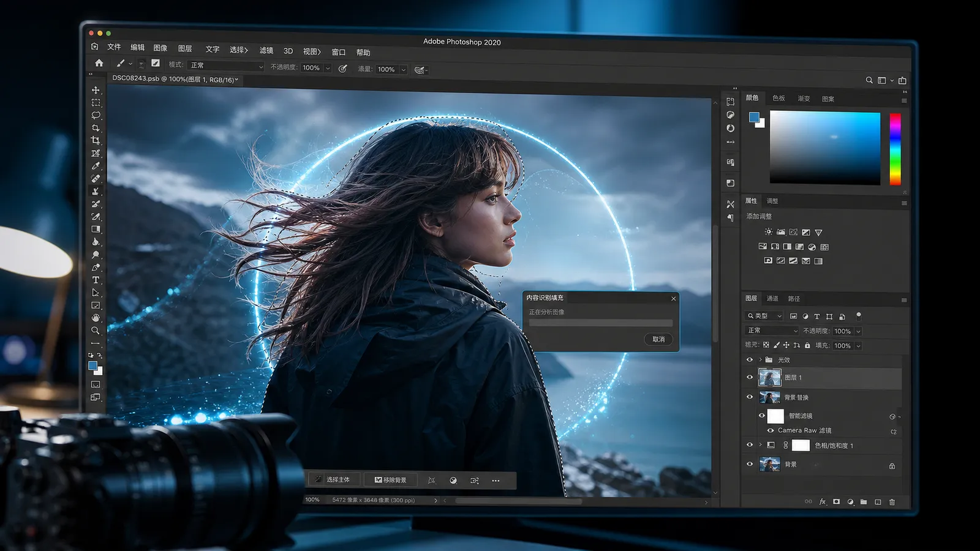Viewport: 980px width, 551px height.
Task: Hide the 光效 group layer
Action: [x=750, y=360]
